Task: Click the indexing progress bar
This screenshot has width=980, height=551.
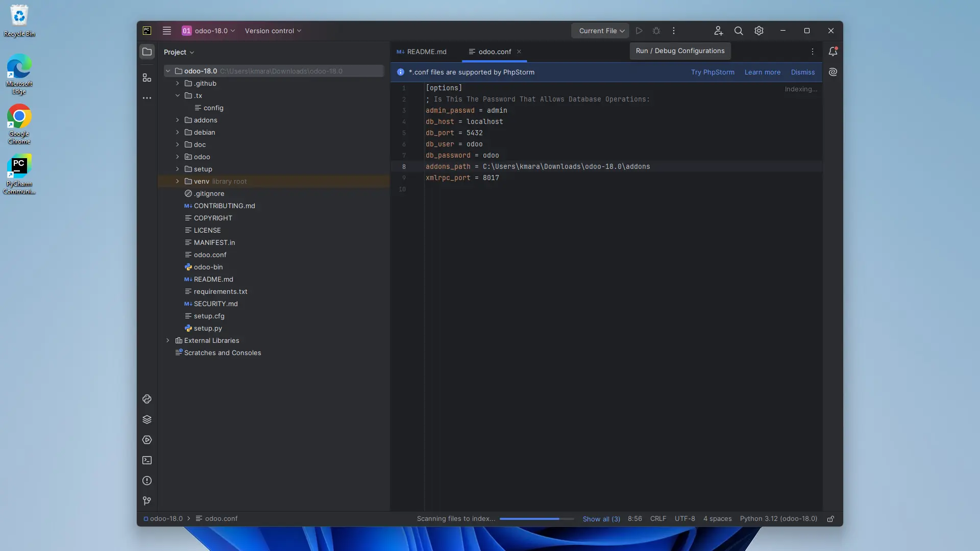Action: 536,519
